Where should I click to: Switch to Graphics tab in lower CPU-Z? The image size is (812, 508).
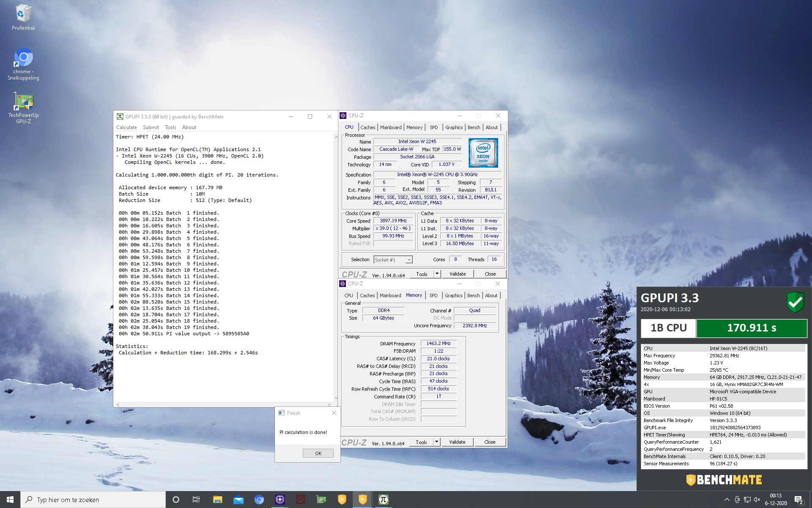(x=453, y=295)
